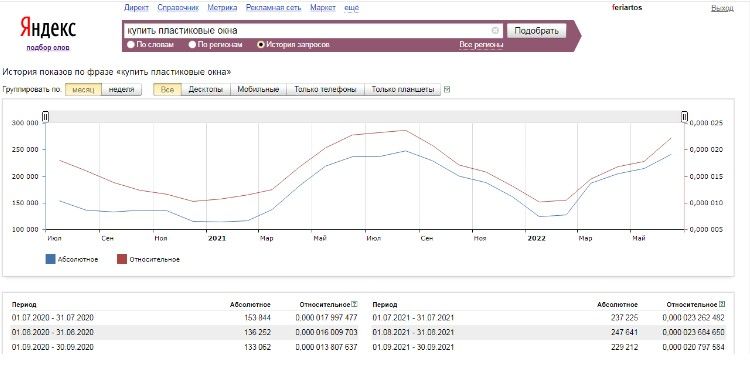Click the feriartos username
This screenshot has width=750, height=367.
tap(627, 8)
